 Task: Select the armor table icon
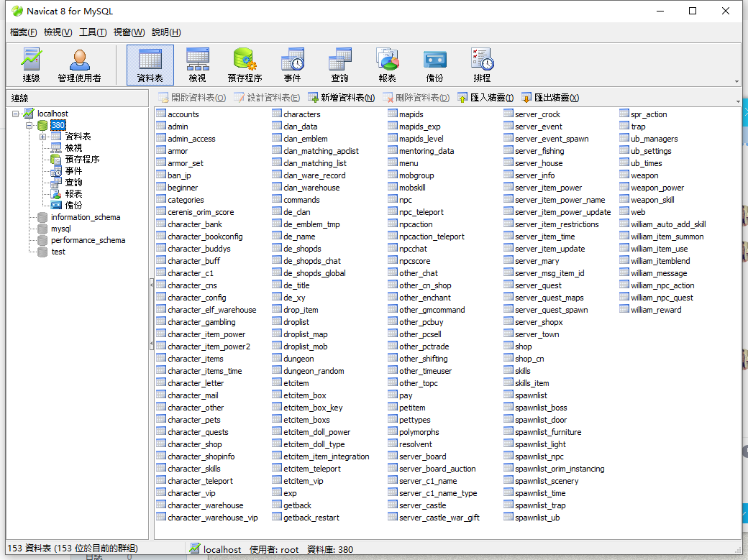click(161, 150)
